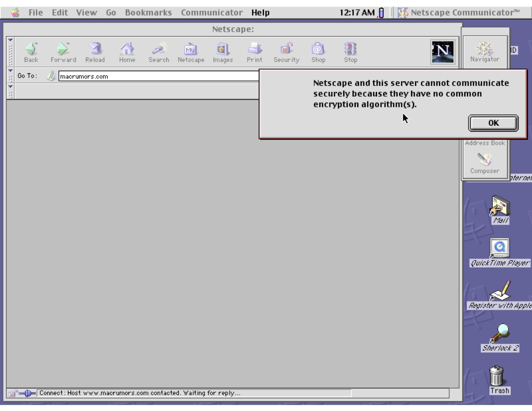Open the Edit menu
532x411 pixels.
tap(60, 13)
